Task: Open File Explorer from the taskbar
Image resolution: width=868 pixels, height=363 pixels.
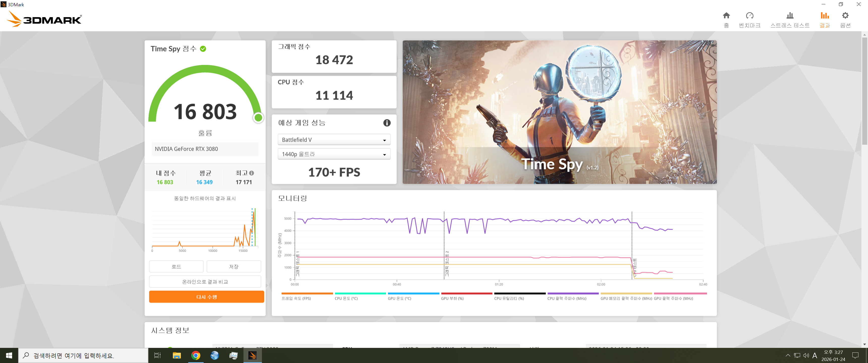Action: (x=177, y=355)
